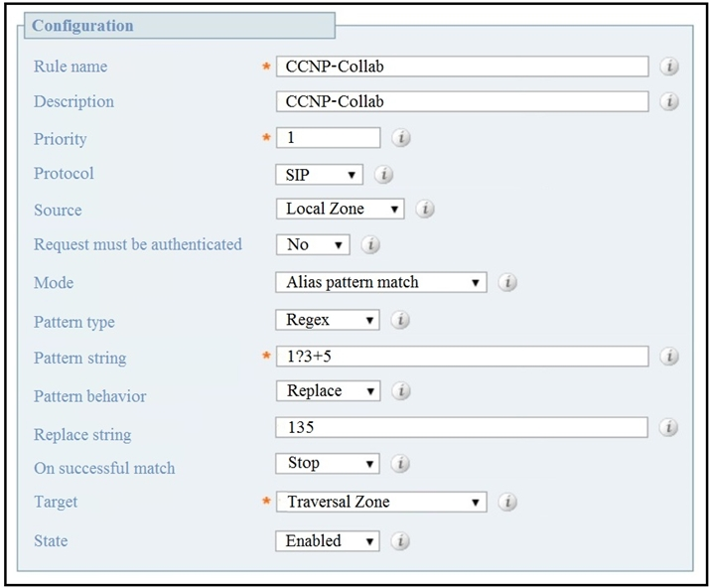The image size is (710, 588).
Task: Change the Pattern type dropdown from Regex
Action: [x=327, y=320]
